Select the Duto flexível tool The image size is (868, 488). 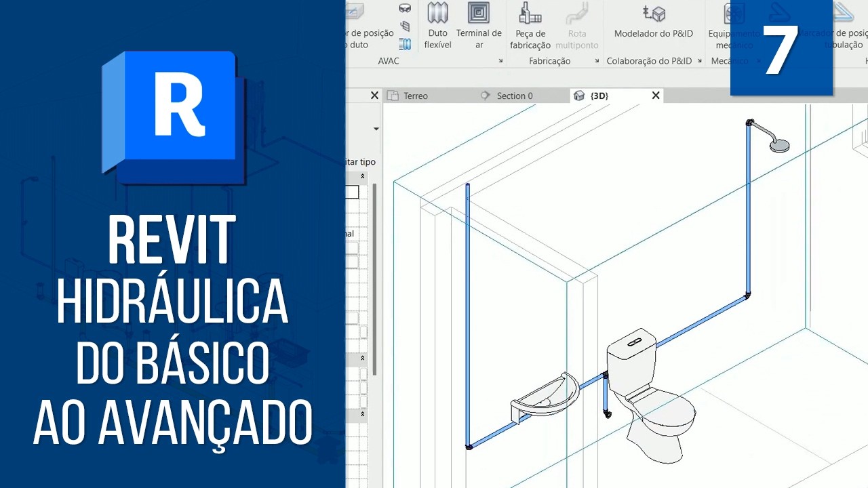[437, 26]
